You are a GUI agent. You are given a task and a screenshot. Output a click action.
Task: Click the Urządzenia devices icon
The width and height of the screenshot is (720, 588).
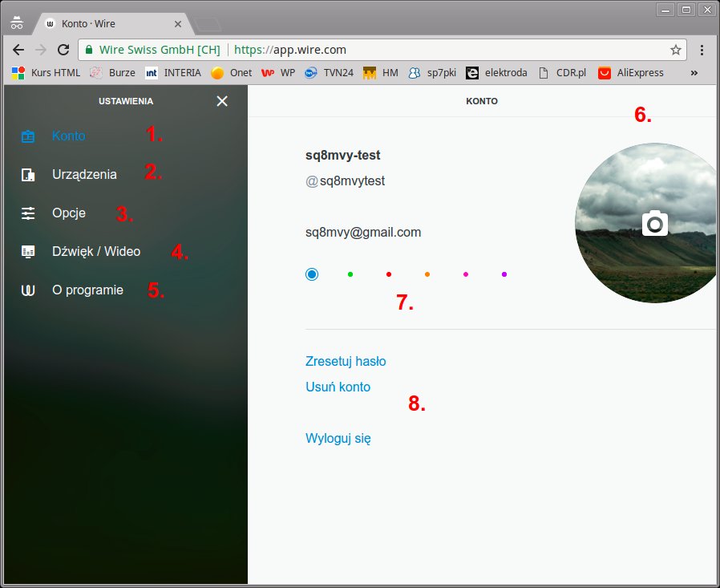pyautogui.click(x=28, y=175)
